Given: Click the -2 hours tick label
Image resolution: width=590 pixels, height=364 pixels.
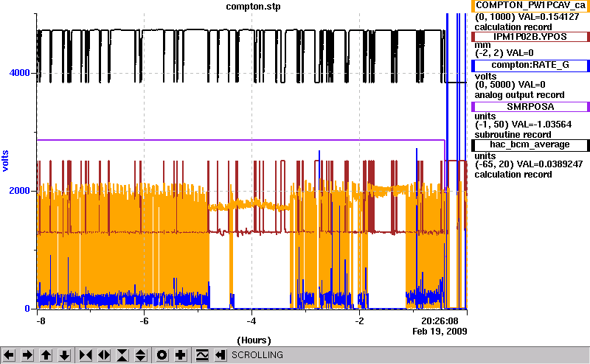Looking at the screenshot, I should pos(359,321).
